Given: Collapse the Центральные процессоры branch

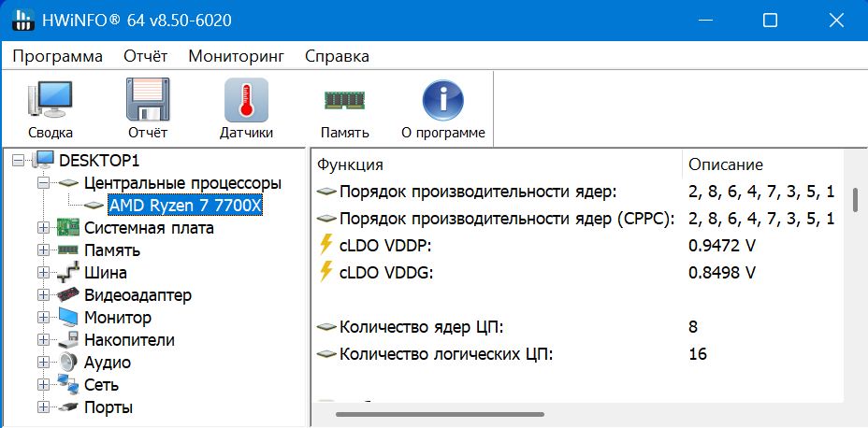Looking at the screenshot, I should pos(43,183).
